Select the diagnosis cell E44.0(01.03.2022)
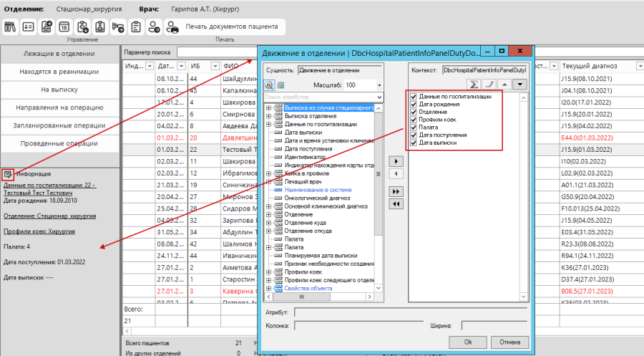Viewport: 644px width, 356px height. (587, 138)
